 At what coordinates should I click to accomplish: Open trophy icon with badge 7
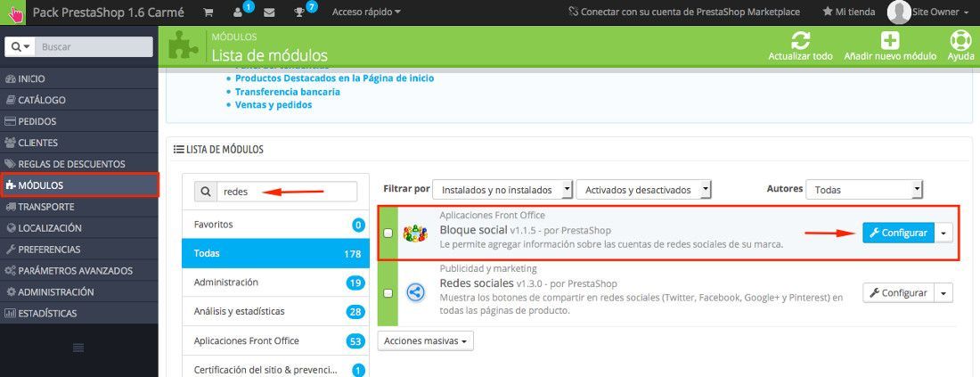click(299, 12)
